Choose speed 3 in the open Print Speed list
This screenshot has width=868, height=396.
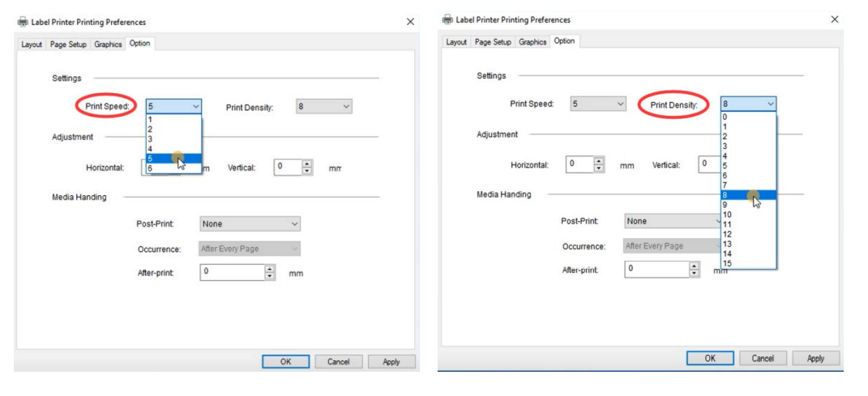point(173,138)
